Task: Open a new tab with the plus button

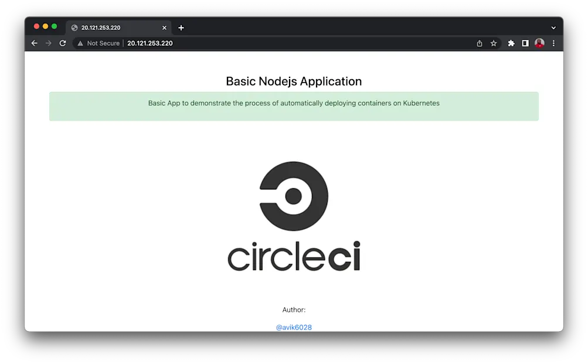Action: point(181,27)
